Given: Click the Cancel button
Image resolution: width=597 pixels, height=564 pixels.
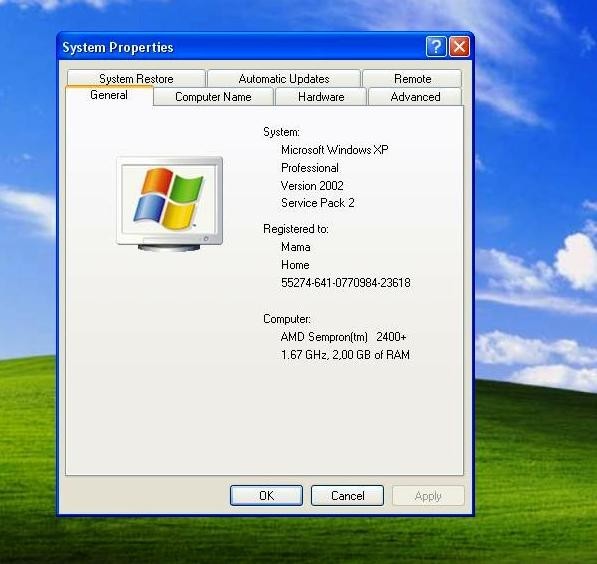Looking at the screenshot, I should [347, 495].
